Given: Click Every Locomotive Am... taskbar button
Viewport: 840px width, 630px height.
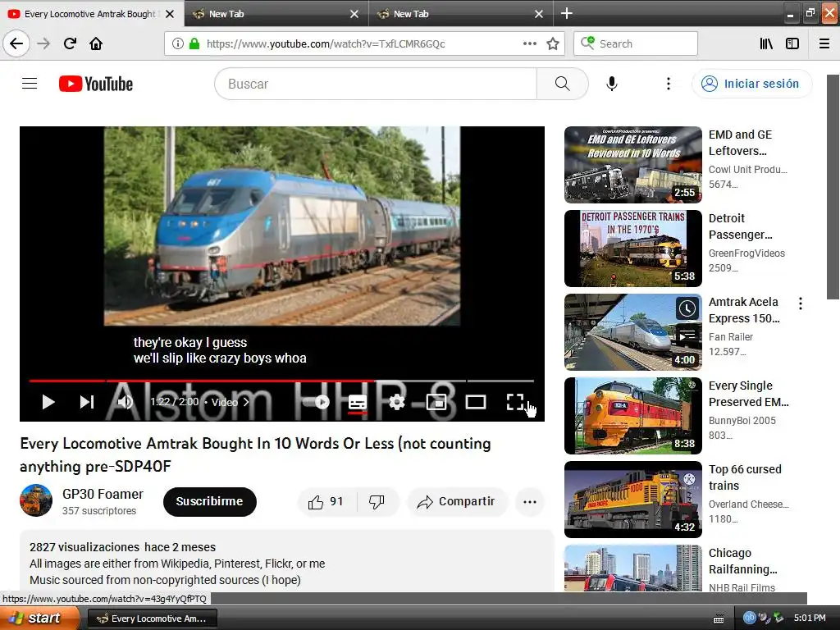Looking at the screenshot, I should (x=152, y=619).
